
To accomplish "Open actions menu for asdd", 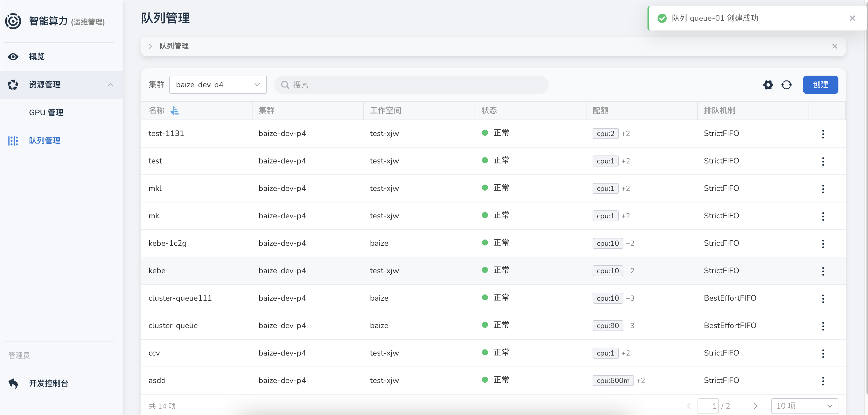I will (x=823, y=381).
